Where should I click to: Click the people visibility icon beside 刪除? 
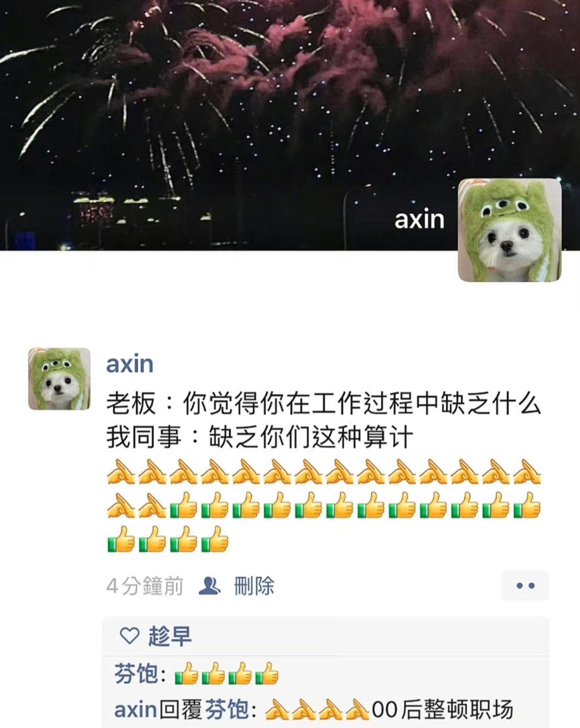click(x=209, y=586)
